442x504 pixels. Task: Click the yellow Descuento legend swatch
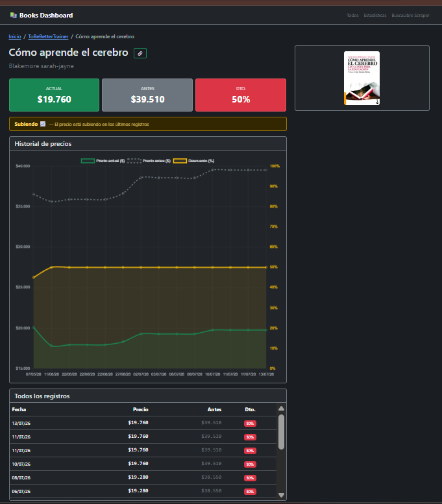[x=180, y=161]
